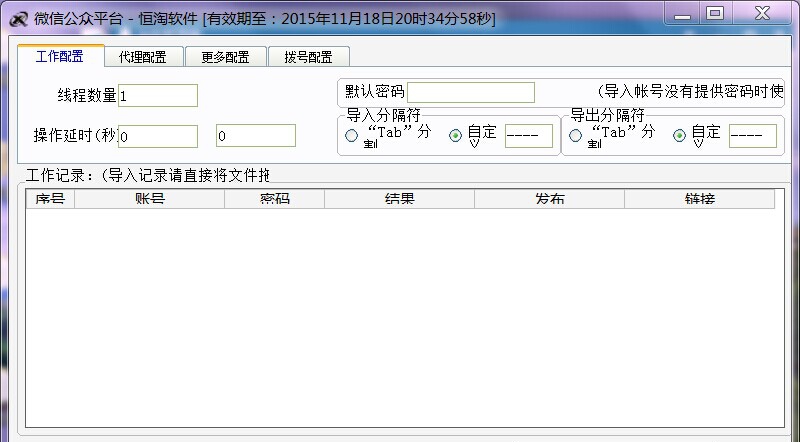The height and width of the screenshot is (442, 800).
Task: Open the 拨号配置 tab
Action: (309, 57)
